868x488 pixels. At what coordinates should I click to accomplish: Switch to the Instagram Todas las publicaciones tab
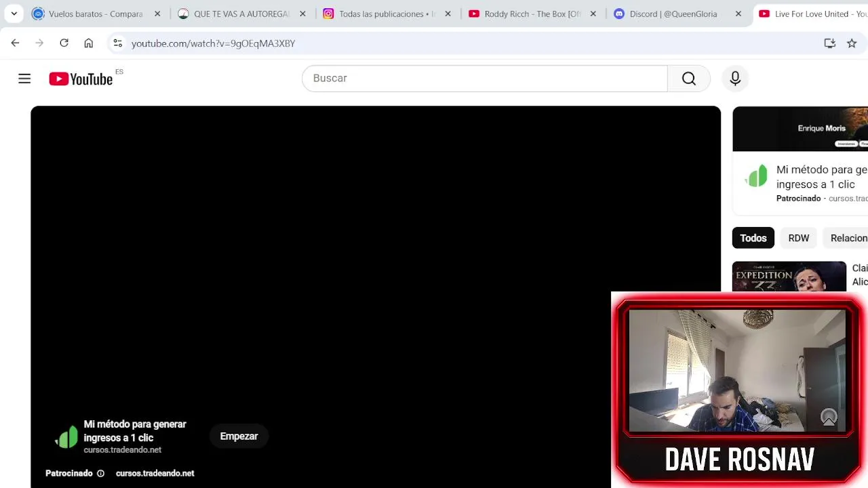[x=387, y=14]
